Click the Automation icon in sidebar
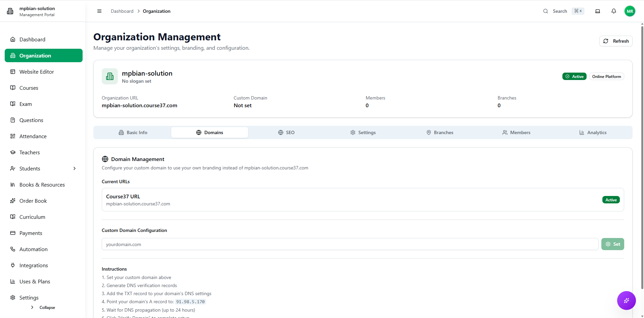The width and height of the screenshot is (644, 318). click(x=13, y=249)
